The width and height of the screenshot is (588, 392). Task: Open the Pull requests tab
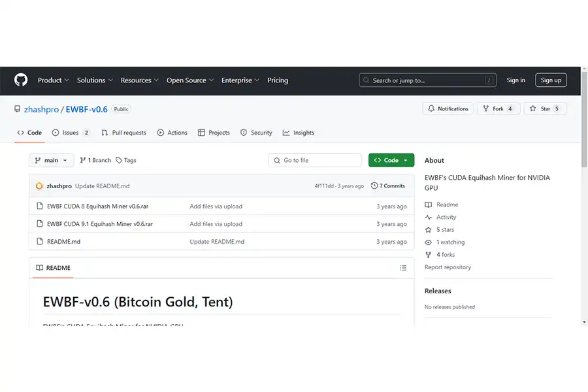coord(123,133)
